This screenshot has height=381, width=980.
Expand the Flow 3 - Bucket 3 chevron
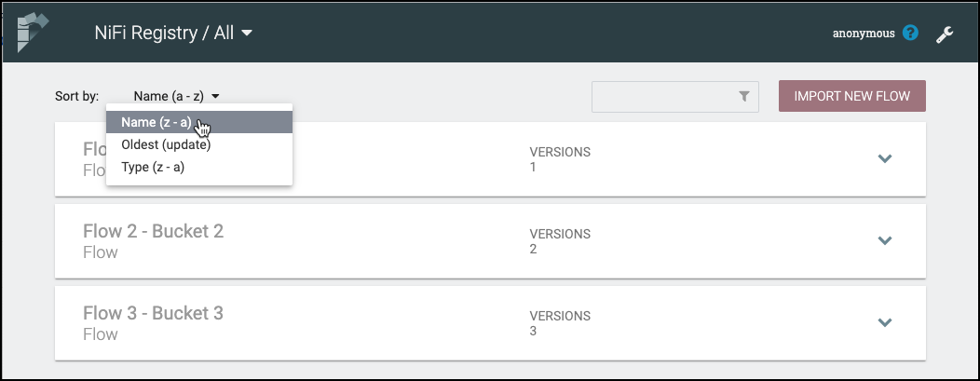coord(885,322)
